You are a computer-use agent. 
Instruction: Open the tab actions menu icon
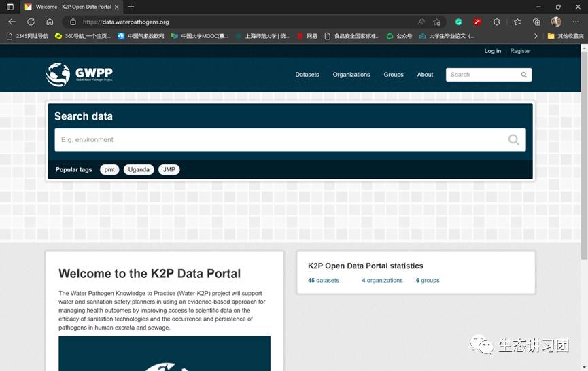coord(10,7)
